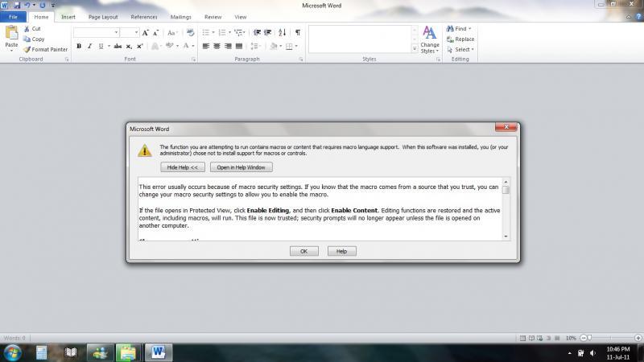
Task: Click Align Text Left icon
Action: pyautogui.click(x=206, y=46)
